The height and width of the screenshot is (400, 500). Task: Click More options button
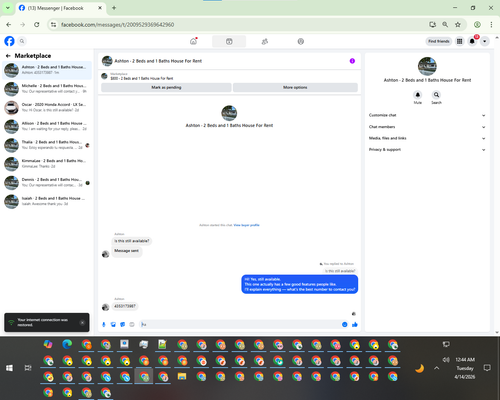(x=295, y=87)
